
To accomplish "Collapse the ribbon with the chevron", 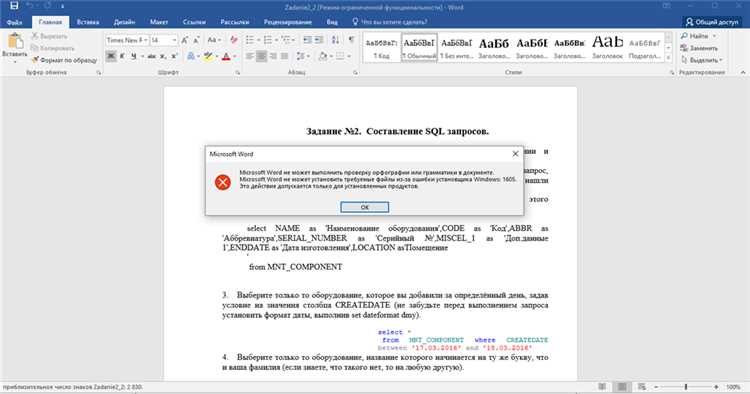I will tap(743, 72).
